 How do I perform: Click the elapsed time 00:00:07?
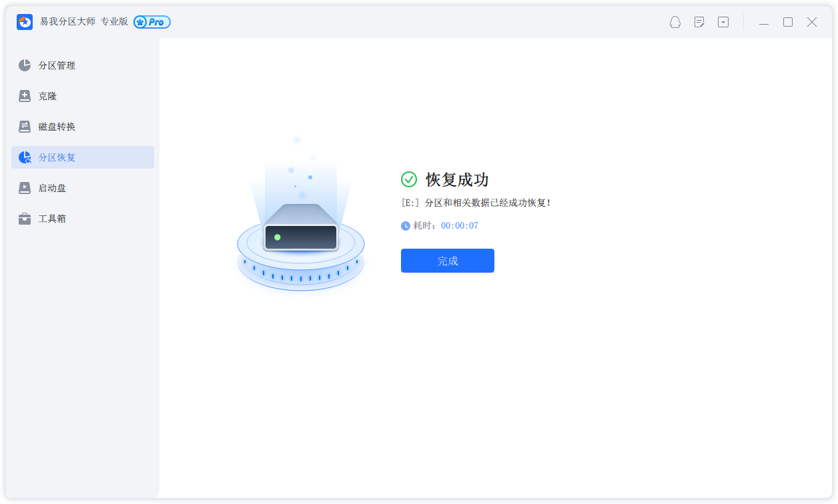pos(460,226)
